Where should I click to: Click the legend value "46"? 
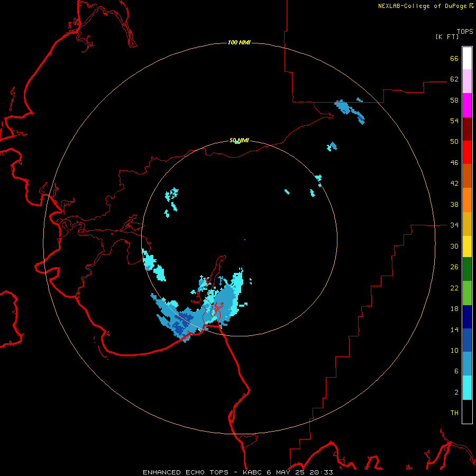click(454, 163)
